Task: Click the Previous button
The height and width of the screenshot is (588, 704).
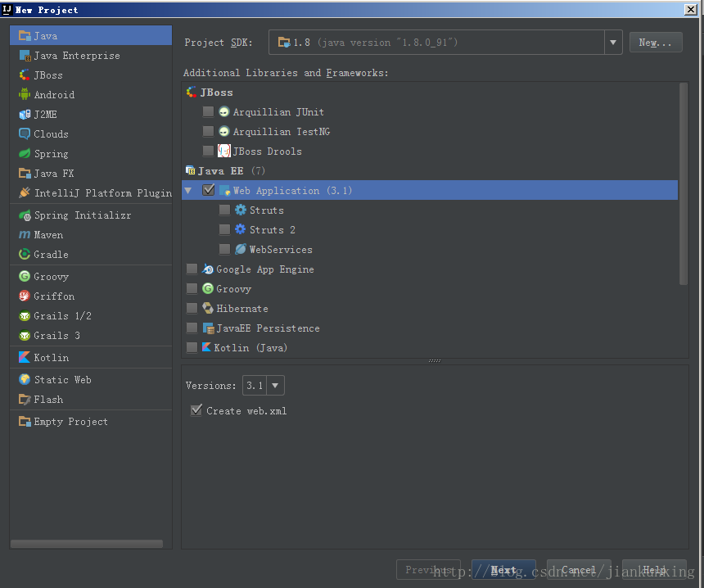Action: coord(428,570)
